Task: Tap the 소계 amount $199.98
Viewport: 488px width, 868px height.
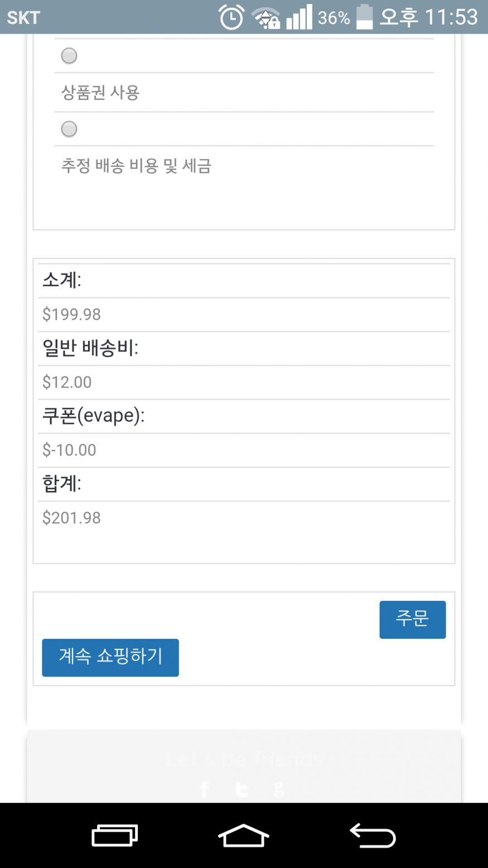Action: point(72,314)
